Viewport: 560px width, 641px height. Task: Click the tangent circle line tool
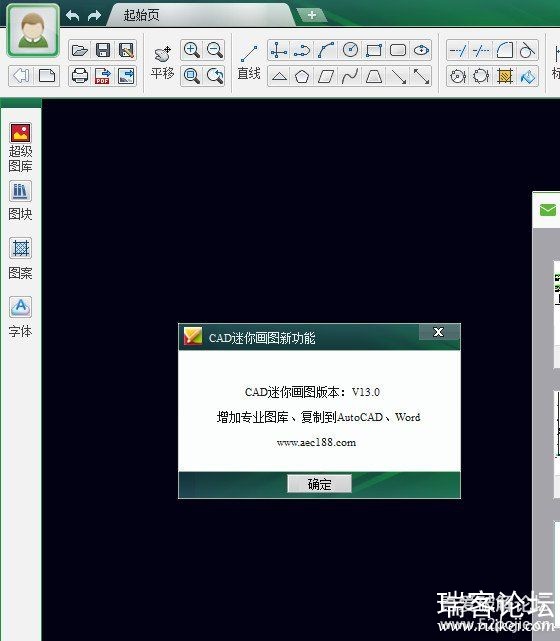527,51
